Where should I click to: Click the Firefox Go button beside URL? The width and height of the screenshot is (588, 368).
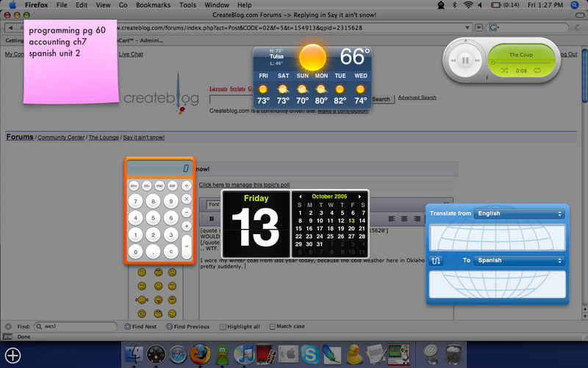pos(479,28)
